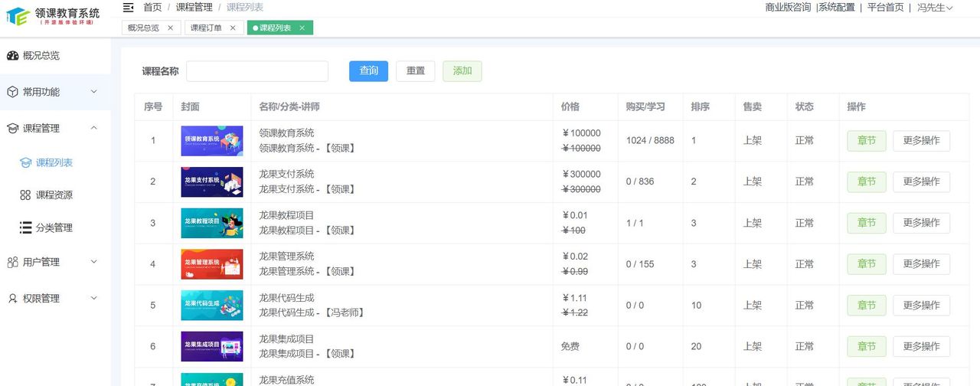Open the 冯先生 user dropdown
Screen dimensions: 980x386
(x=935, y=8)
